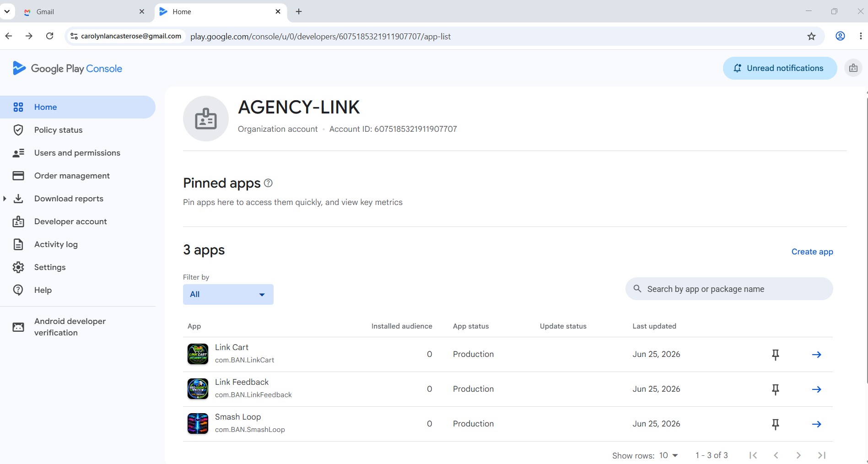This screenshot has height=464, width=868.
Task: Reload the page
Action: pyautogui.click(x=50, y=36)
